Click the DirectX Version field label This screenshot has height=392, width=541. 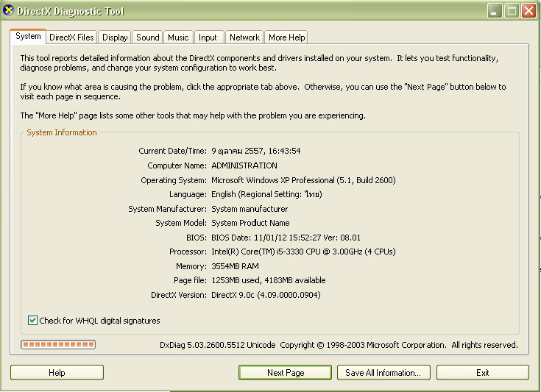click(x=179, y=295)
